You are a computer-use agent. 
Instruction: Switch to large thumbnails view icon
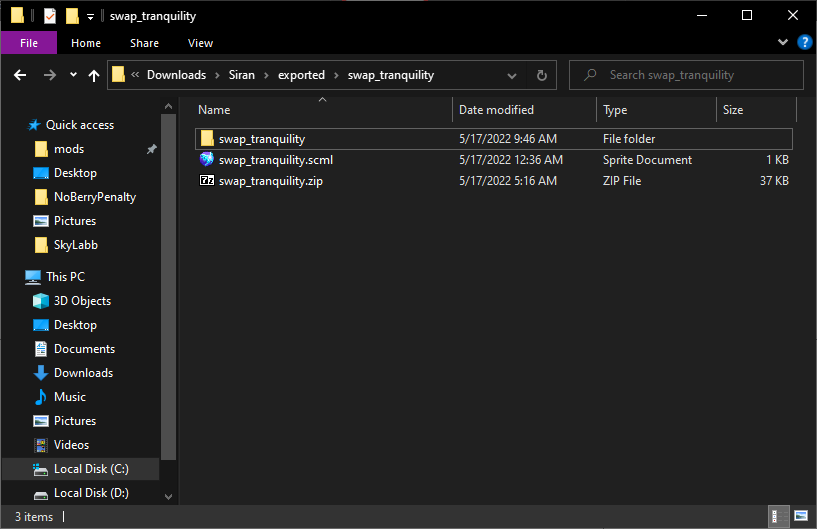[801, 517]
